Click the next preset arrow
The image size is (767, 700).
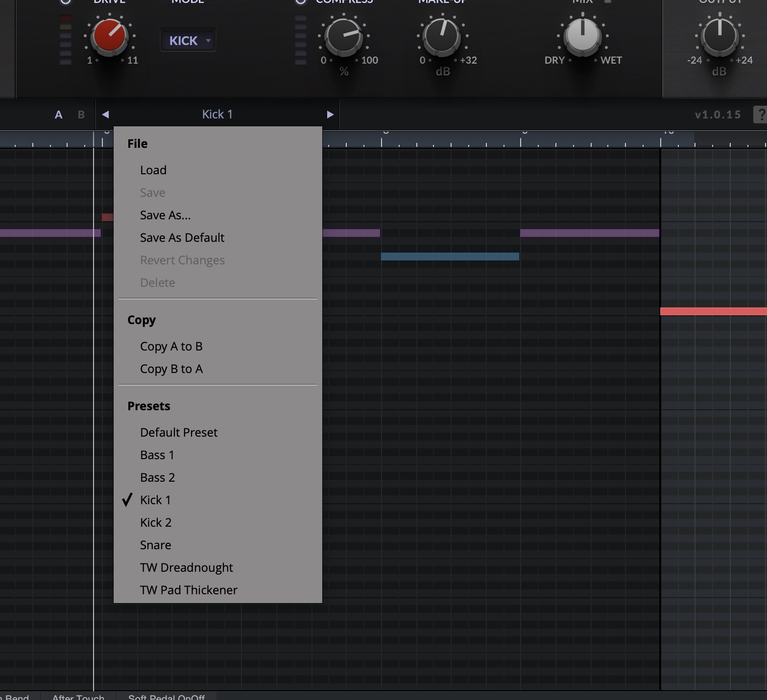click(330, 115)
